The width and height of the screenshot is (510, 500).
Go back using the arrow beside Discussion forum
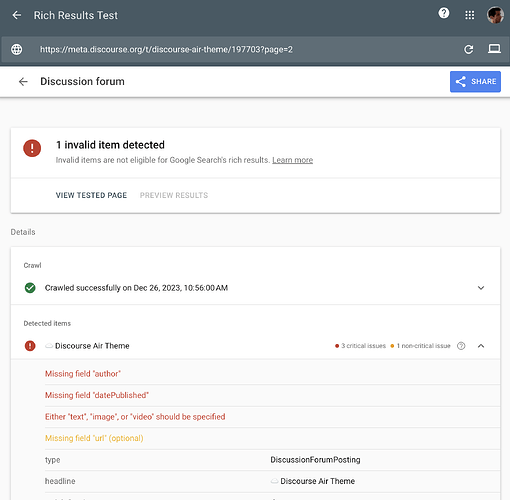pos(23,81)
